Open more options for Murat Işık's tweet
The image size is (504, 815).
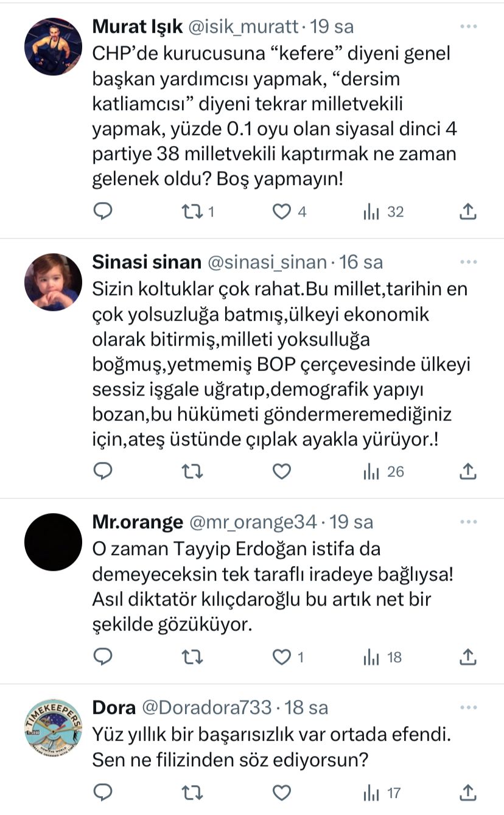(x=468, y=27)
